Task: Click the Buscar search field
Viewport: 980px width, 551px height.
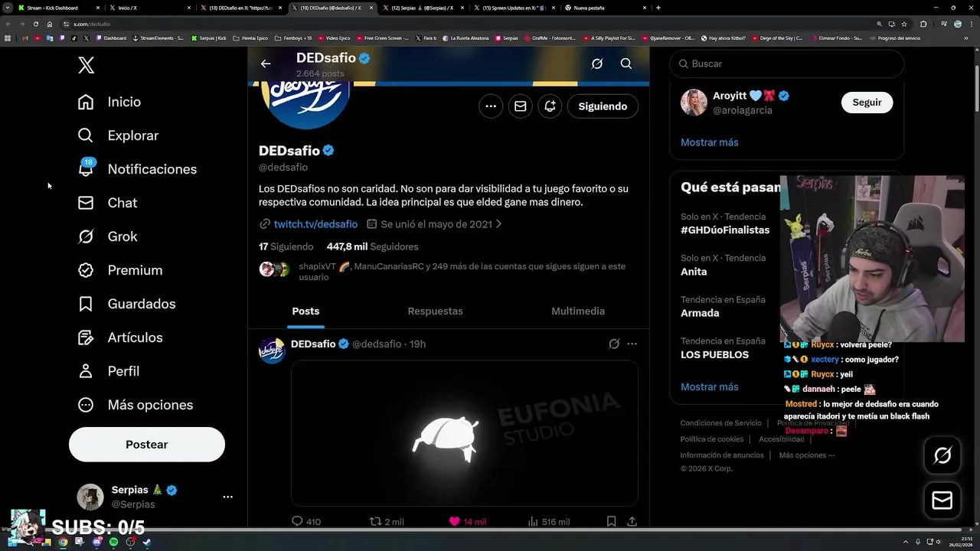Action: 787,64
